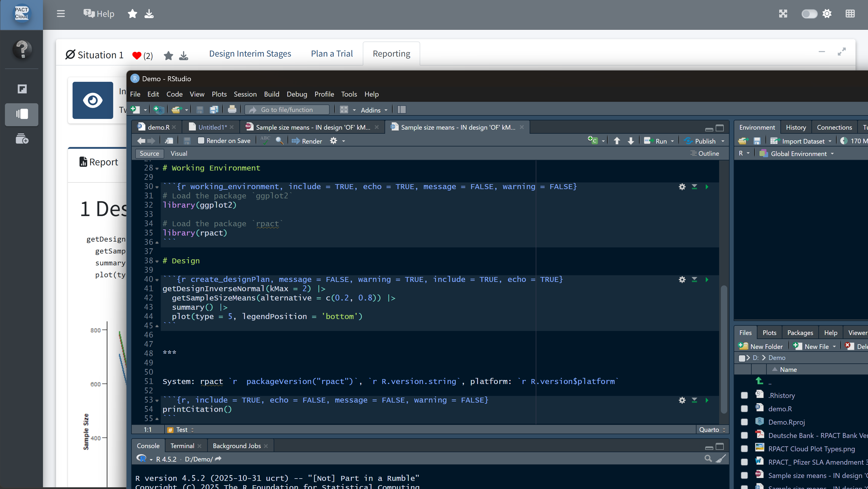Click the eye preview tile in RPACT Cloud

pyautogui.click(x=93, y=100)
